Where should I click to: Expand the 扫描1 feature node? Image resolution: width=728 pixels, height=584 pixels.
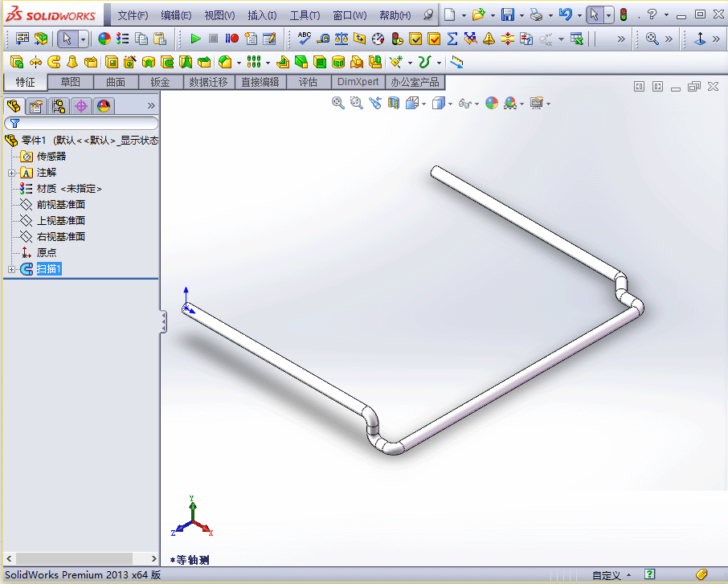point(11,268)
